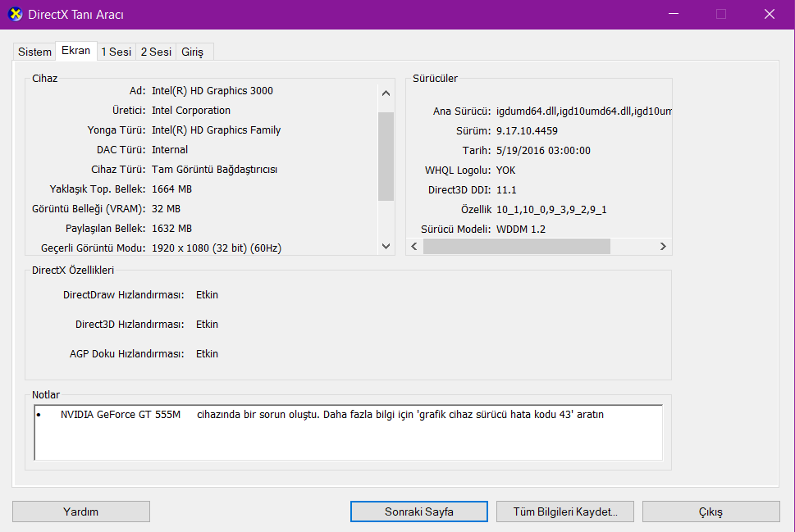Click the Intel(R) HD Graphics Family value

pos(216,130)
